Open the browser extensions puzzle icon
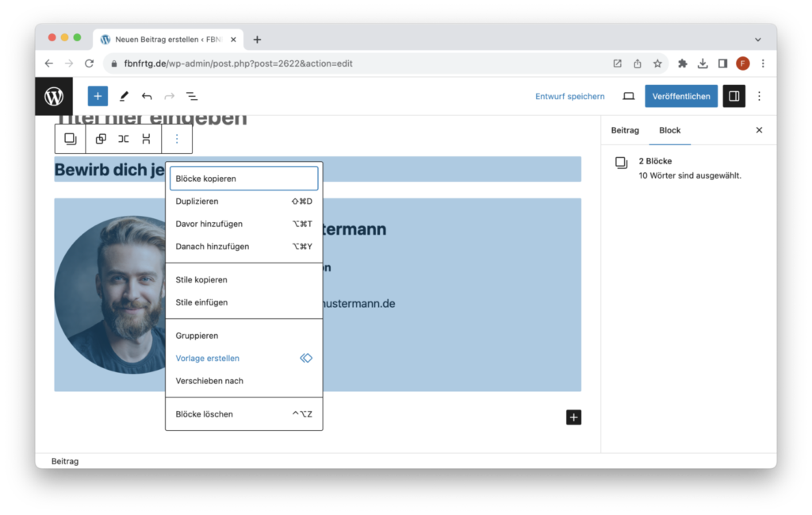Image resolution: width=812 pixels, height=515 pixels. click(x=683, y=63)
